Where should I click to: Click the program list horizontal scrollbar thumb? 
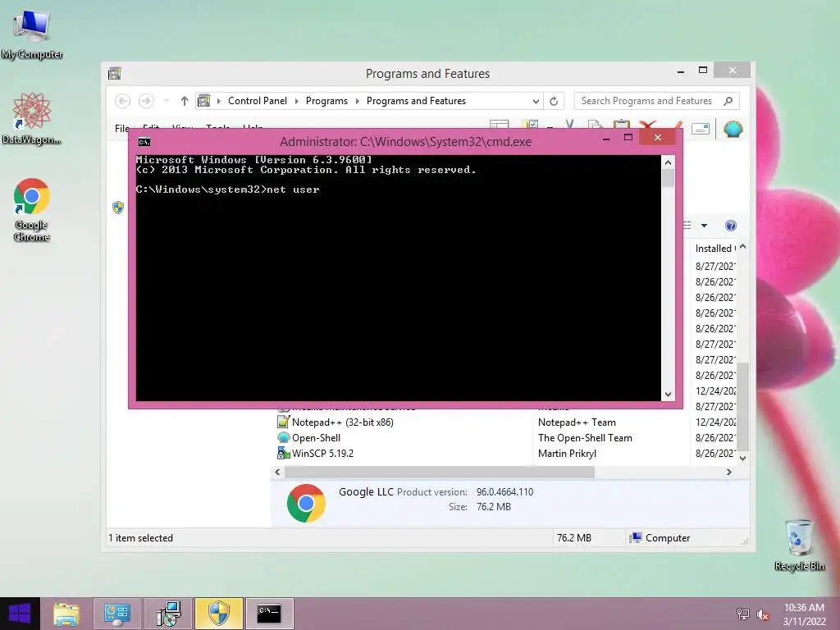440,472
